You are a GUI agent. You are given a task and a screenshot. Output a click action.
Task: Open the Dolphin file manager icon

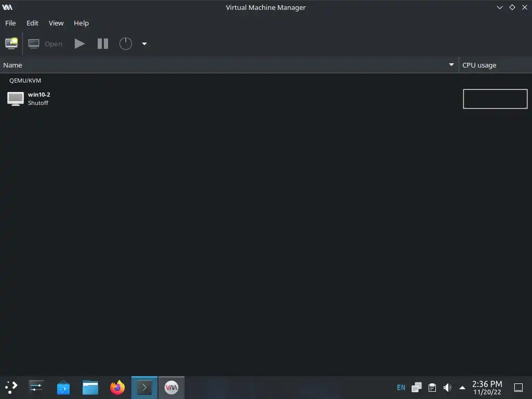(x=90, y=388)
